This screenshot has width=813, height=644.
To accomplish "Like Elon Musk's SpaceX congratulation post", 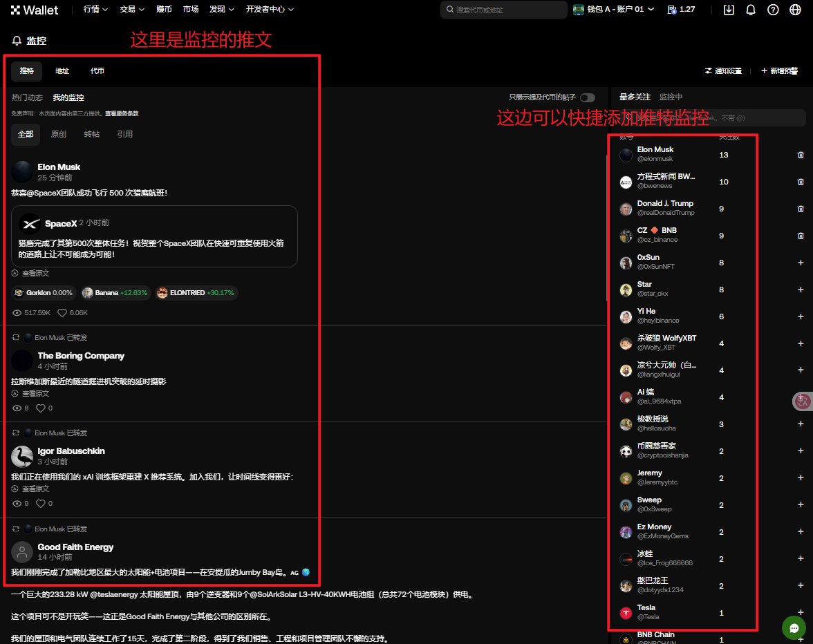I will pyautogui.click(x=62, y=313).
